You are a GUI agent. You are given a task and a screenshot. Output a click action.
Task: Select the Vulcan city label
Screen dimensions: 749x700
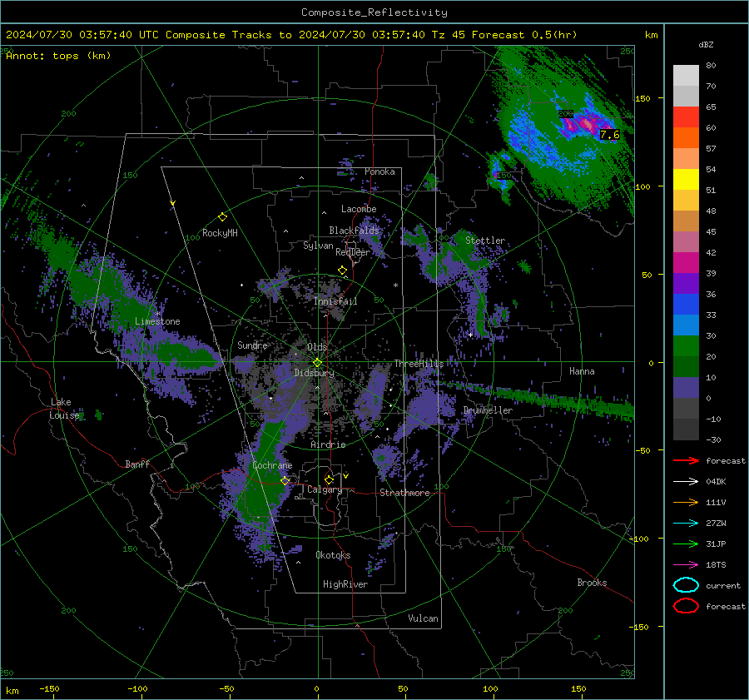(423, 618)
